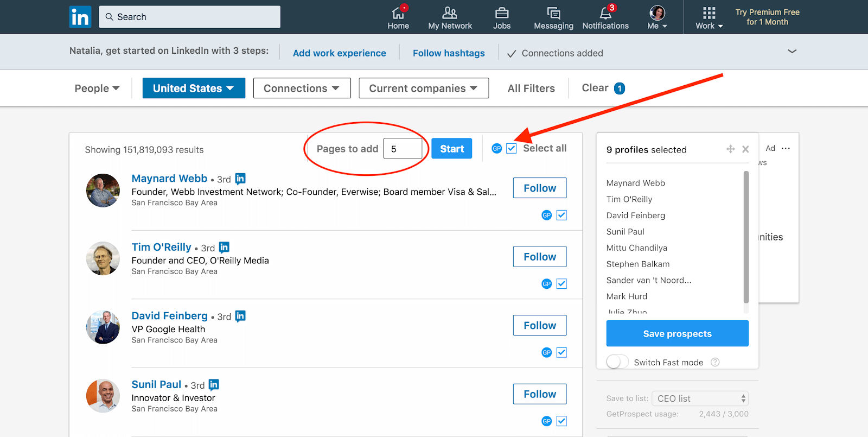Follow Tim O'Reilly

click(x=540, y=257)
